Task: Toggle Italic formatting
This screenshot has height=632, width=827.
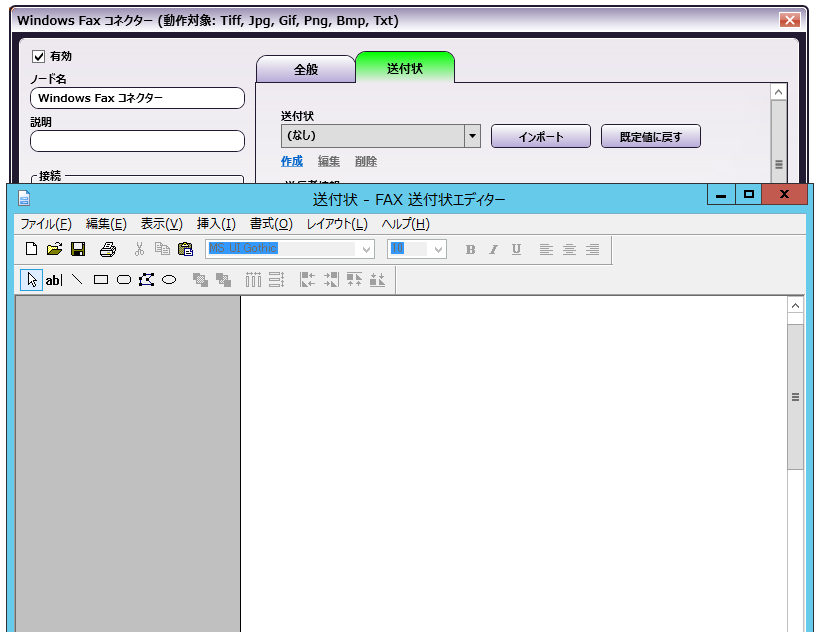Action: click(493, 250)
